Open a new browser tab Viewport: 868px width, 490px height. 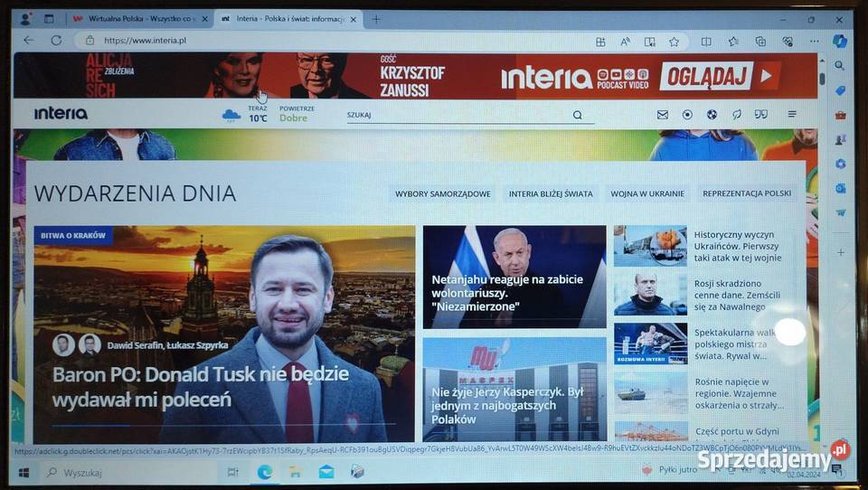point(376,18)
